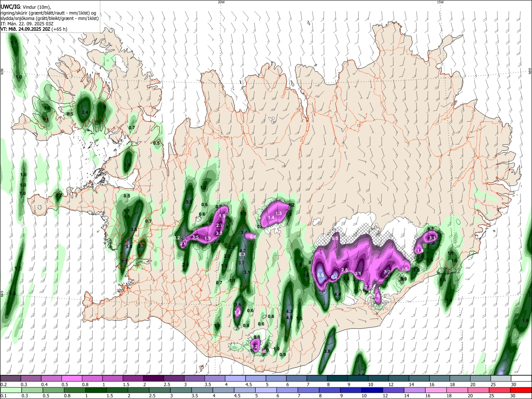
Task: Click the 'IT: Mán. 22. 09. 2025 03Z' line
Action: coord(27,24)
